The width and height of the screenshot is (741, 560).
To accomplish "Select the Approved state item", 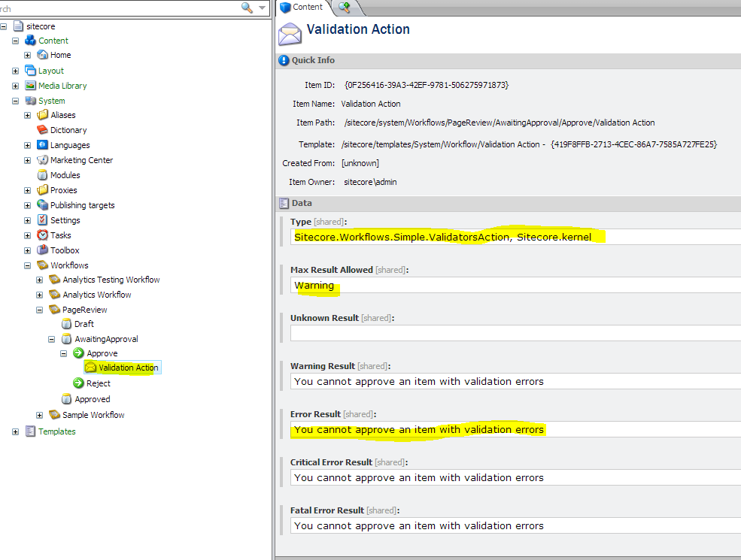I will click(92, 399).
